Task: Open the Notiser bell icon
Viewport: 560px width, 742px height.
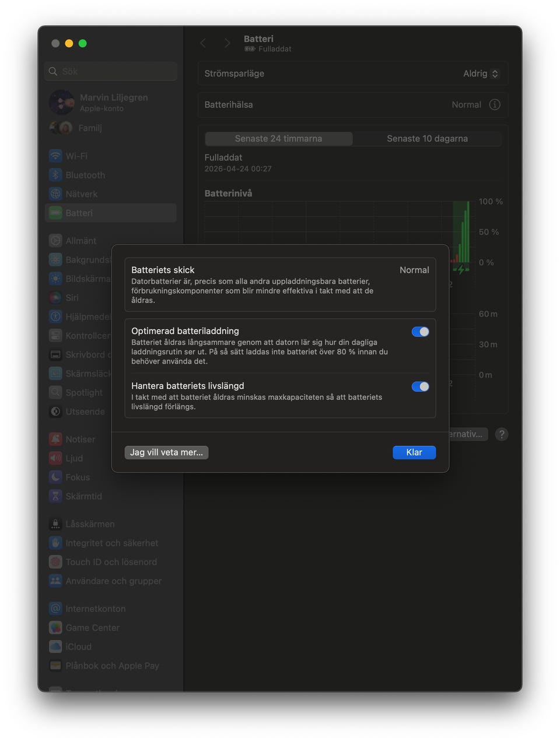Action: [55, 439]
